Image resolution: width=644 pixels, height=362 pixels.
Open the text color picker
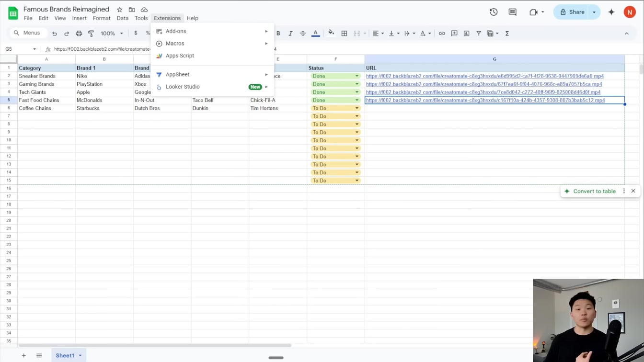pos(316,34)
